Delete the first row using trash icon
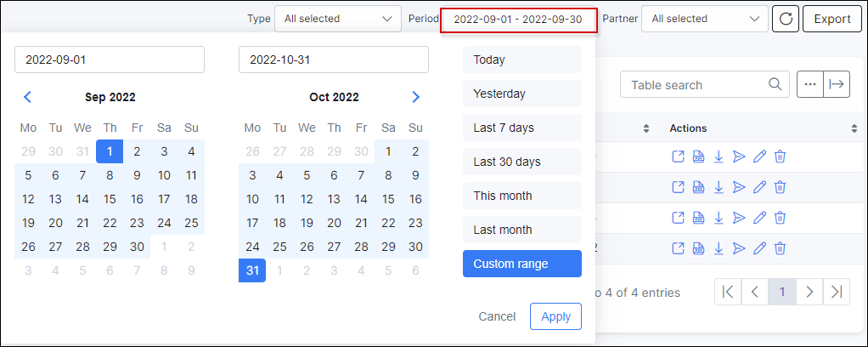 (x=780, y=156)
